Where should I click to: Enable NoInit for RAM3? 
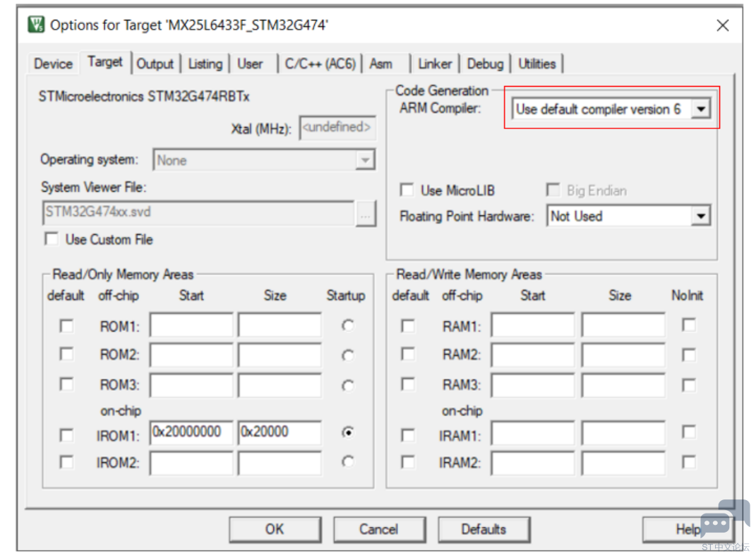pyautogui.click(x=689, y=385)
